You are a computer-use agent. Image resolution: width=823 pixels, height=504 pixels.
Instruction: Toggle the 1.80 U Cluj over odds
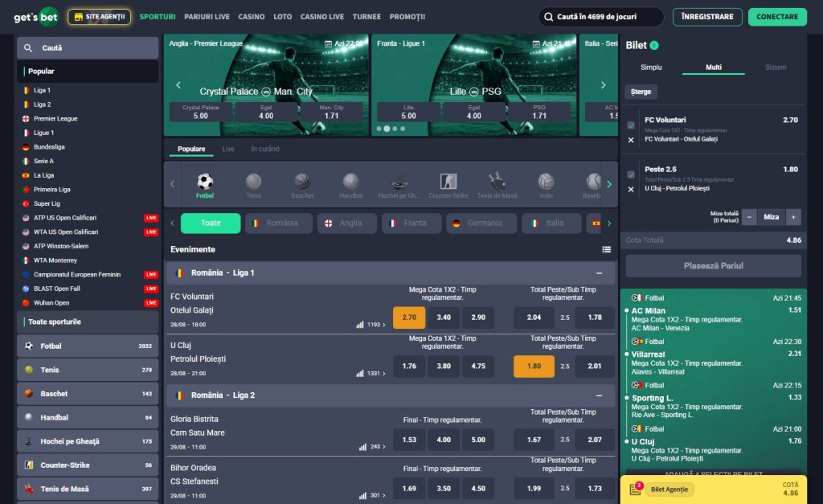[x=534, y=366]
